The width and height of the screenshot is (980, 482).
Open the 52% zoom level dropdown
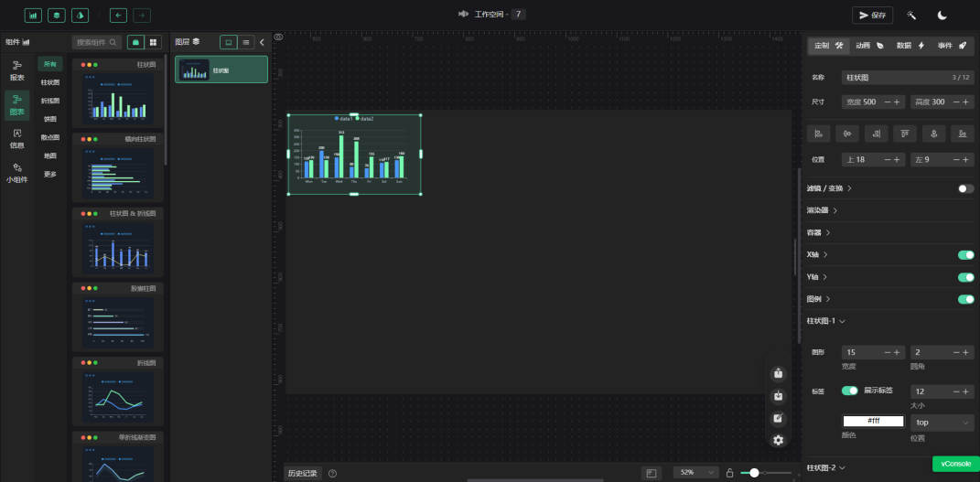click(696, 473)
